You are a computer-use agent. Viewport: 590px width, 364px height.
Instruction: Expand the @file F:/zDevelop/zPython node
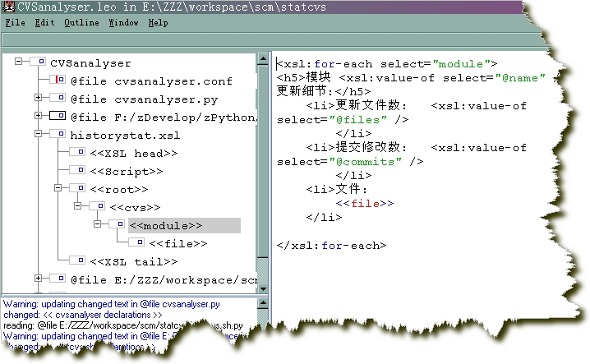click(x=38, y=115)
